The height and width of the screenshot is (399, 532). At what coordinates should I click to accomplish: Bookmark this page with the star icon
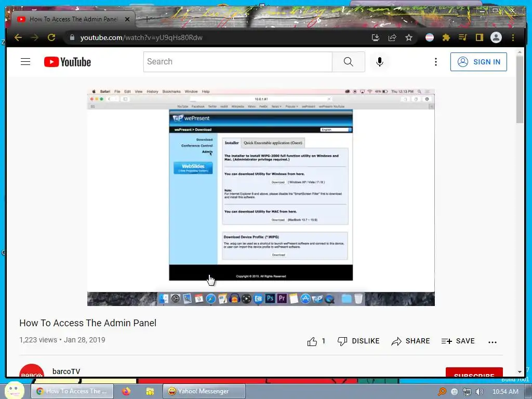click(409, 37)
